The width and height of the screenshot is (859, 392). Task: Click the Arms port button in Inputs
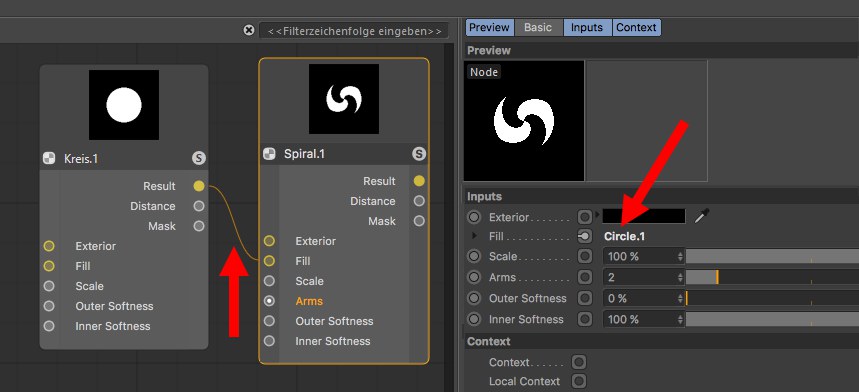pyautogui.click(x=585, y=278)
